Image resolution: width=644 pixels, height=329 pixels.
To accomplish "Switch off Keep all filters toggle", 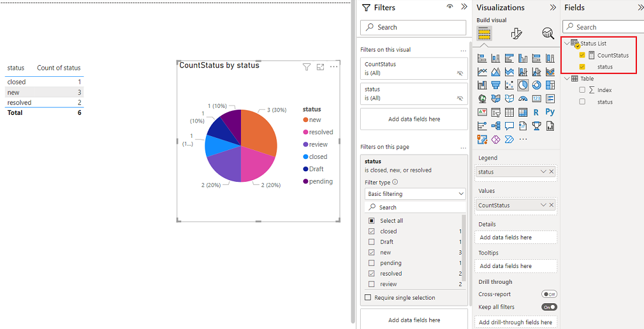I will [x=549, y=307].
